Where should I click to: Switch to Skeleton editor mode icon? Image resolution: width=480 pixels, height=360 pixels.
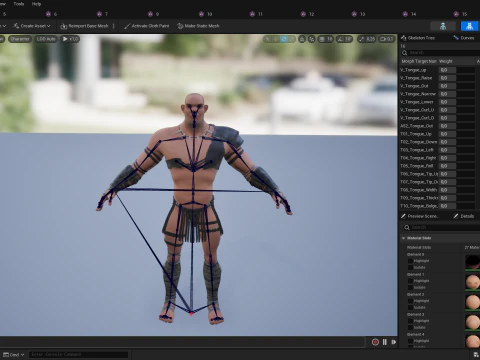(443, 26)
